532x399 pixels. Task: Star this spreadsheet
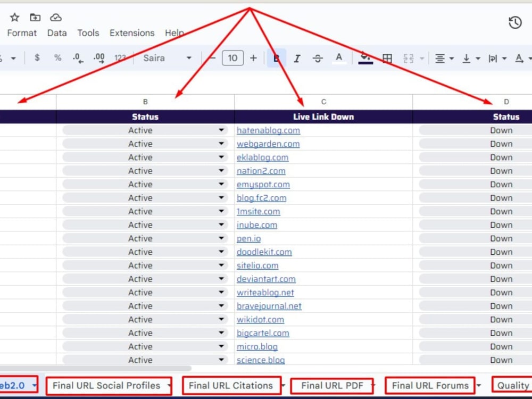14,18
